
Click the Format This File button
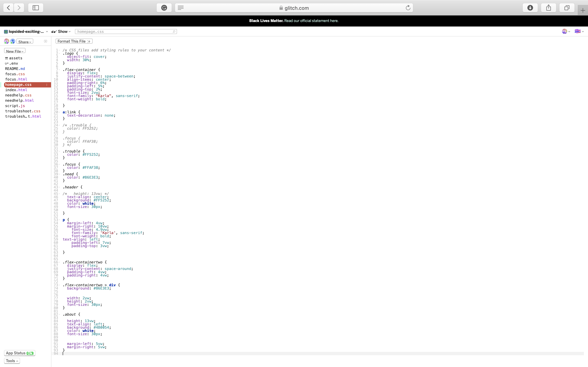pos(74,41)
